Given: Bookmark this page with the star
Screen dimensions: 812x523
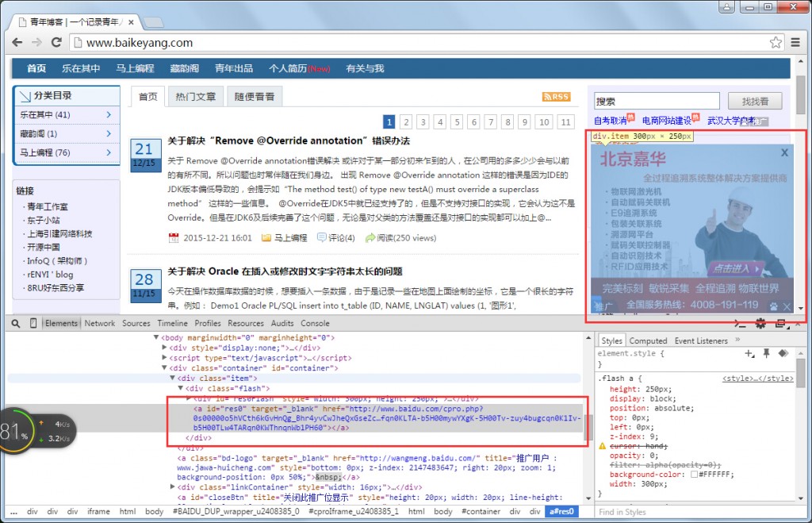Looking at the screenshot, I should [x=776, y=43].
